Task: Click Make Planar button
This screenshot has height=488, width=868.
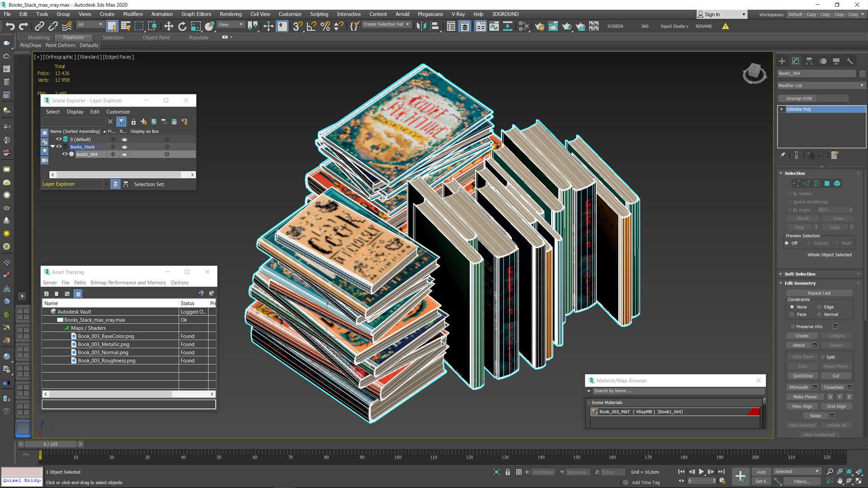Action: pyautogui.click(x=805, y=397)
